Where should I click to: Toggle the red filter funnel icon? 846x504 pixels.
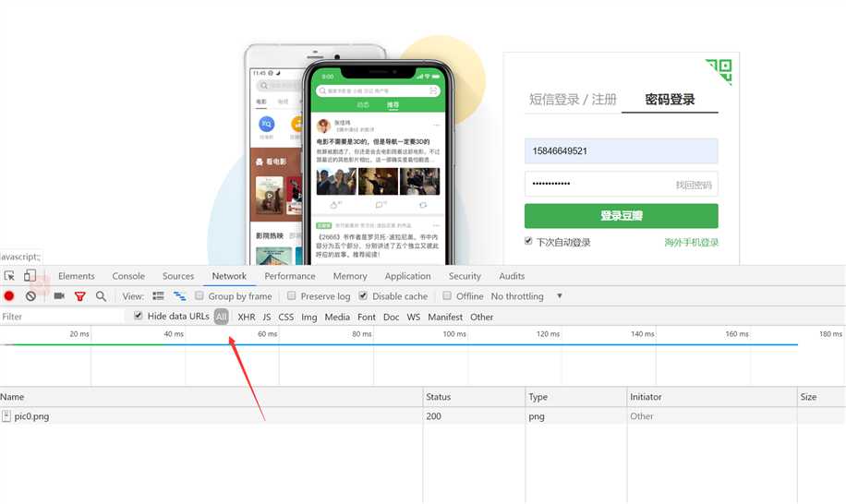point(79,296)
